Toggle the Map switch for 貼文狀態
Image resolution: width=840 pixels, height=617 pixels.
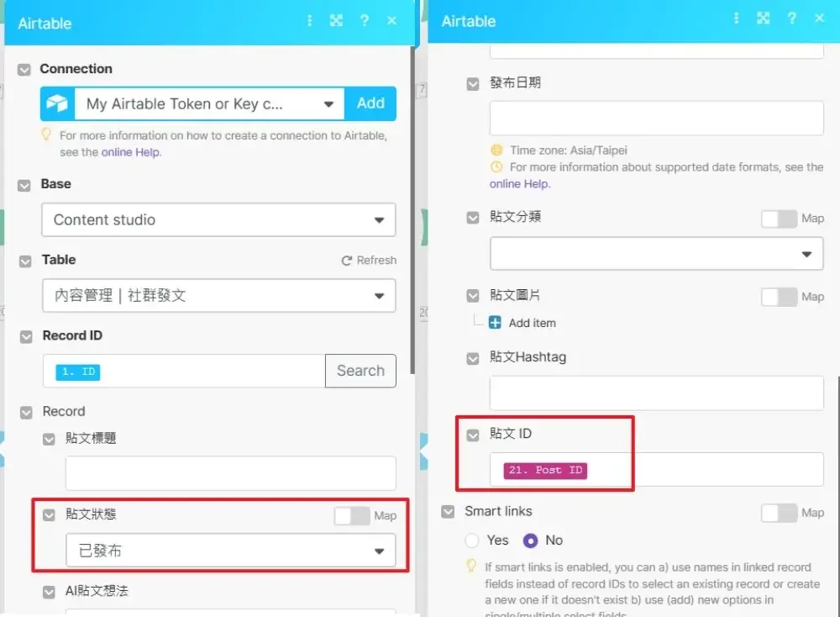(352, 515)
